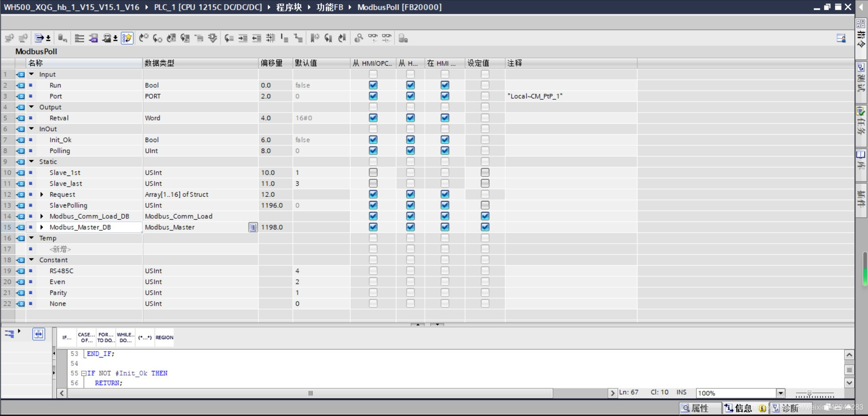Insert a WHILE... DO... template
868x416 pixels.
click(125, 337)
